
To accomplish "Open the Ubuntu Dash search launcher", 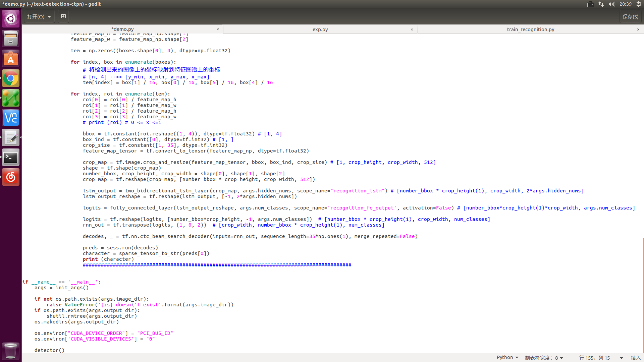I will [11, 19].
